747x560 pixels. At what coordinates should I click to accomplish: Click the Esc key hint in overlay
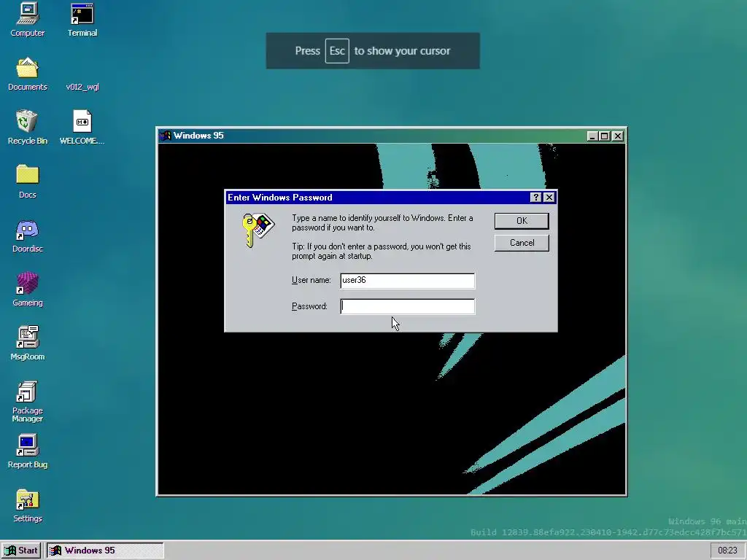point(337,51)
